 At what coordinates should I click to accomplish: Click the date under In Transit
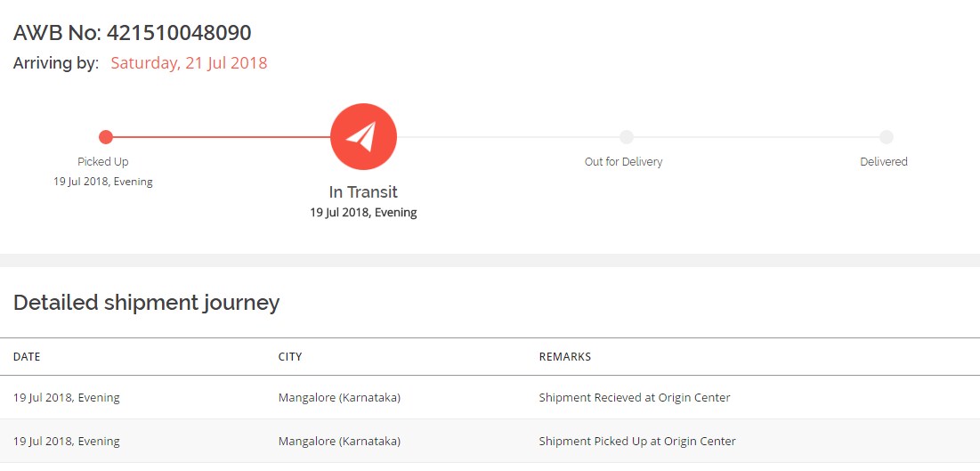(x=363, y=212)
